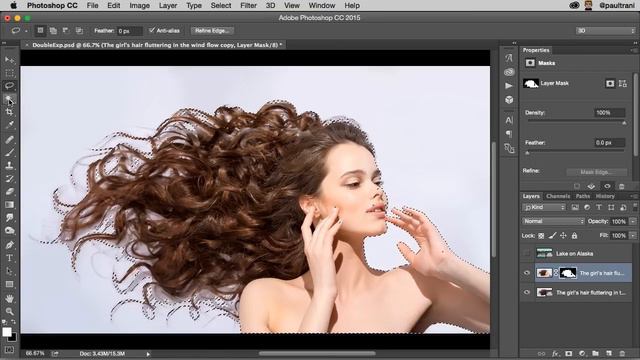The width and height of the screenshot is (640, 360).
Task: Open the Kind filter dropdown
Action: 544,207
